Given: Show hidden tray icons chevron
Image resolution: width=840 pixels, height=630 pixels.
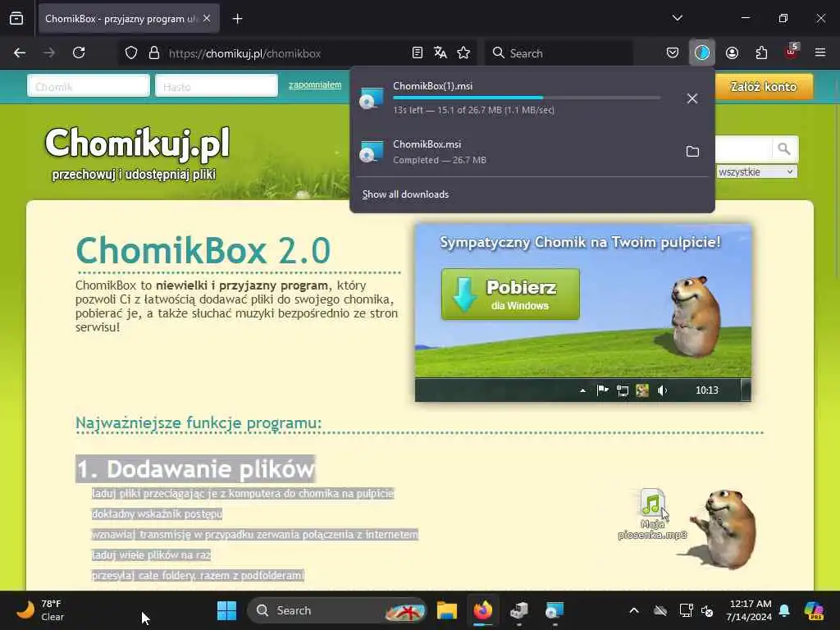Looking at the screenshot, I should 634,610.
